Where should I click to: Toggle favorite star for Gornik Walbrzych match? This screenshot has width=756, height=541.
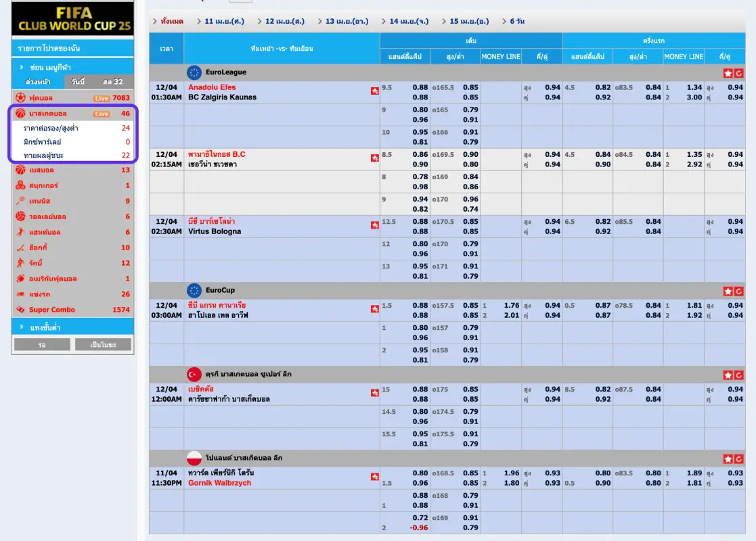tap(374, 477)
